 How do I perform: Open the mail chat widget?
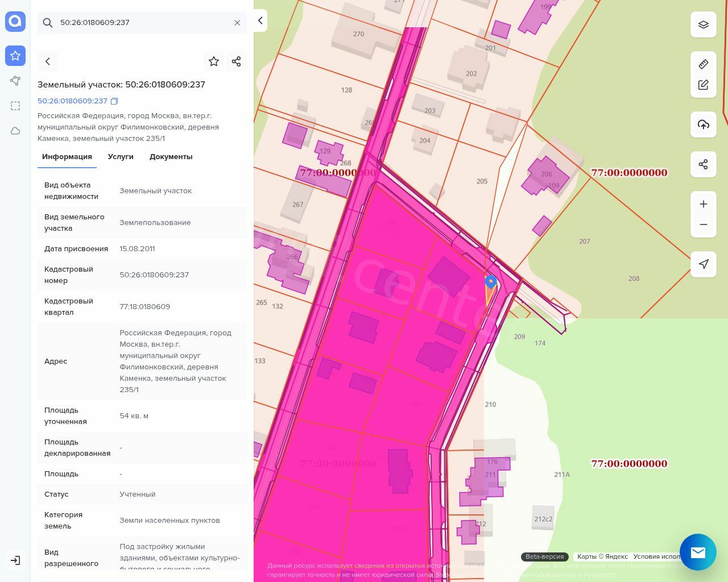(698, 552)
